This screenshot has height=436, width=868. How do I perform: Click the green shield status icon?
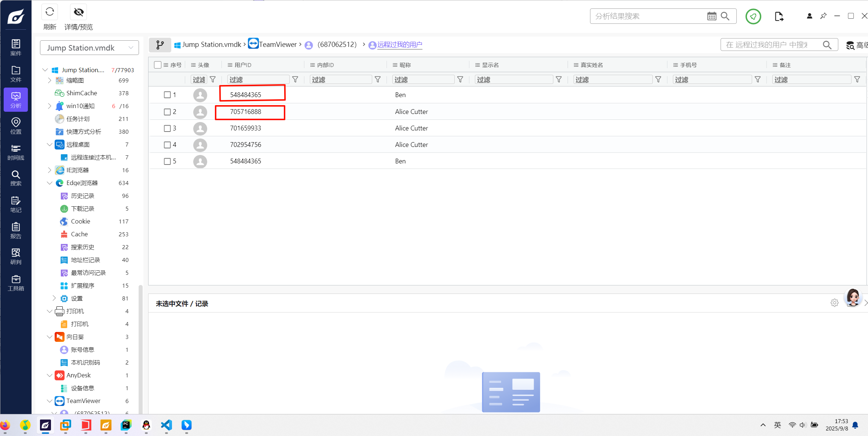(753, 16)
